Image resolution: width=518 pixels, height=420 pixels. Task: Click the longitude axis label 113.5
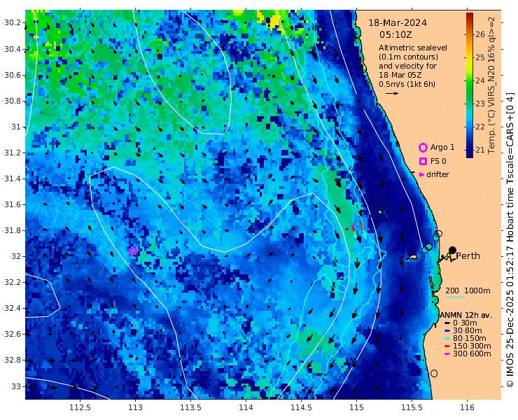[x=191, y=408]
